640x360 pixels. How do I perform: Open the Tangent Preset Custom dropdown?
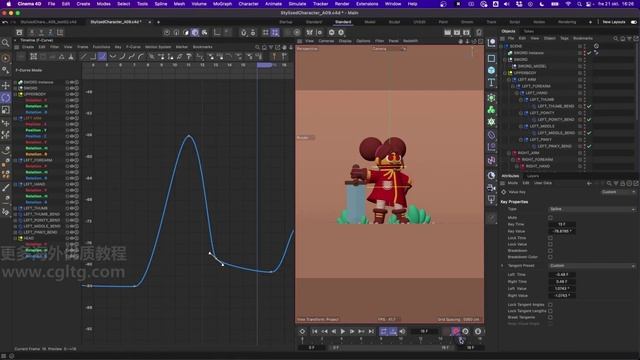pos(592,266)
